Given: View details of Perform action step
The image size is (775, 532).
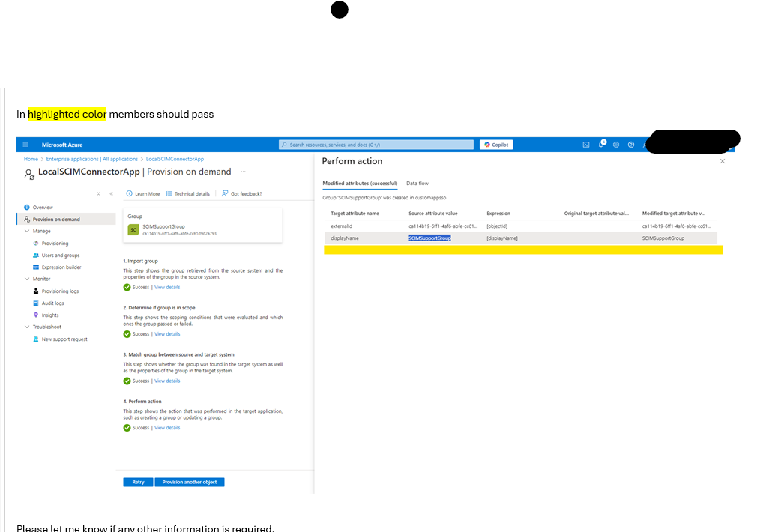Looking at the screenshot, I should click(167, 428).
